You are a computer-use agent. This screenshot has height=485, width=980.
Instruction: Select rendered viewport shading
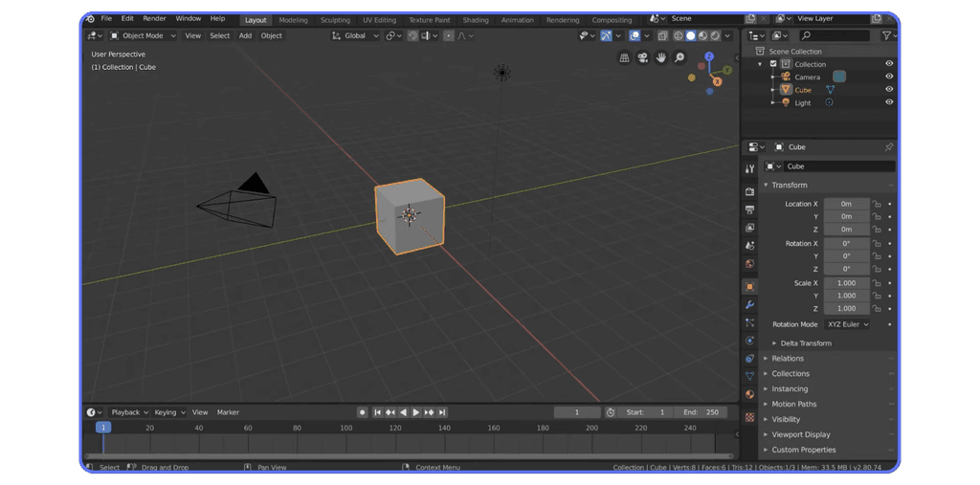[715, 35]
